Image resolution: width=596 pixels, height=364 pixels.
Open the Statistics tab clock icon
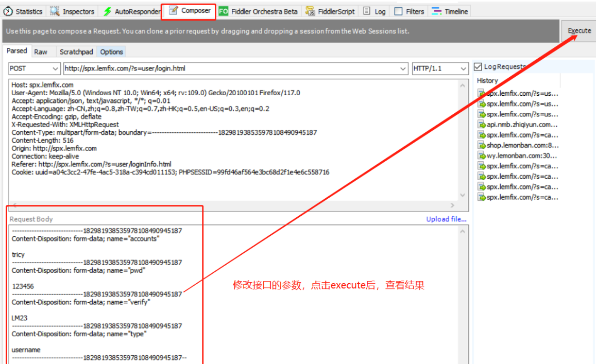coord(7,11)
